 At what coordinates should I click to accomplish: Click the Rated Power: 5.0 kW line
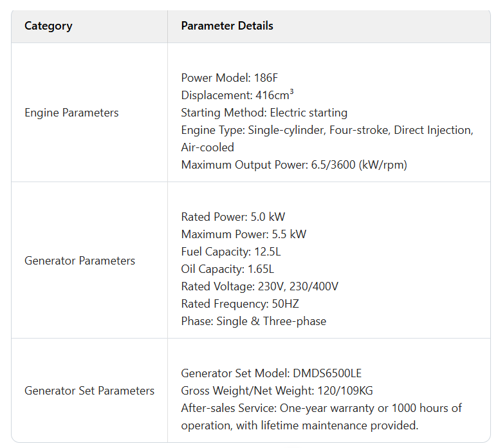[233, 217]
